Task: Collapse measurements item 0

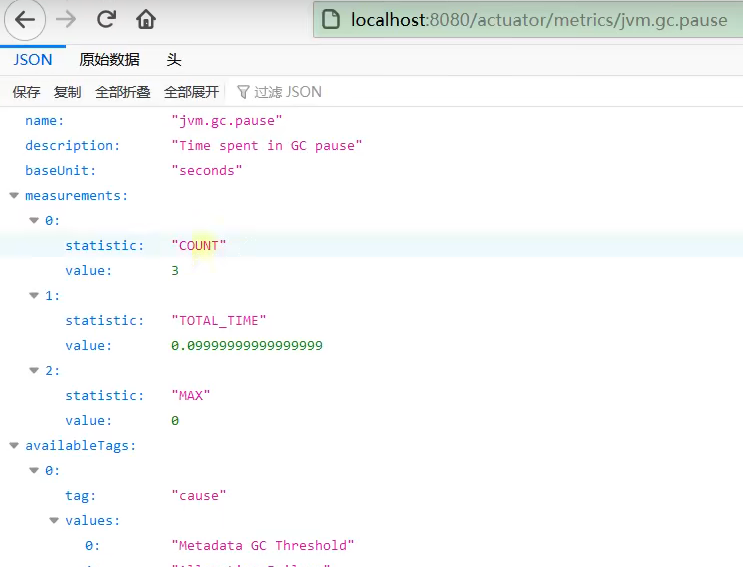Action: (x=34, y=221)
